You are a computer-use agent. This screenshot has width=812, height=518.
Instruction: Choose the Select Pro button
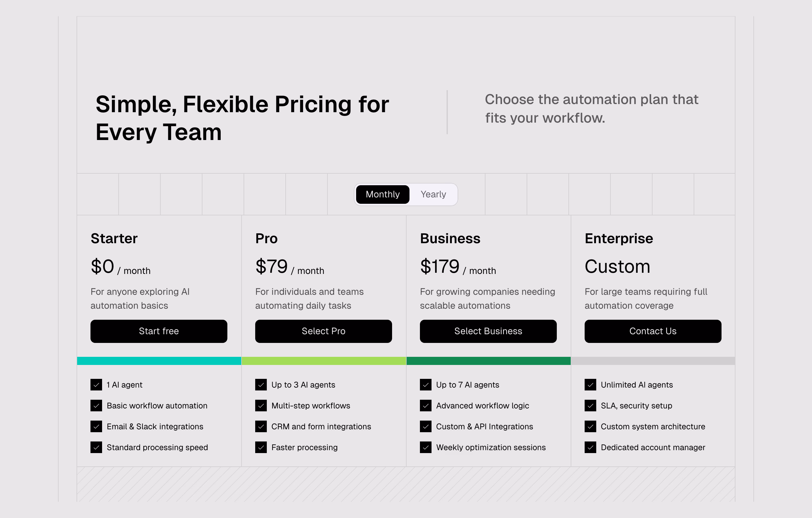[x=323, y=331]
